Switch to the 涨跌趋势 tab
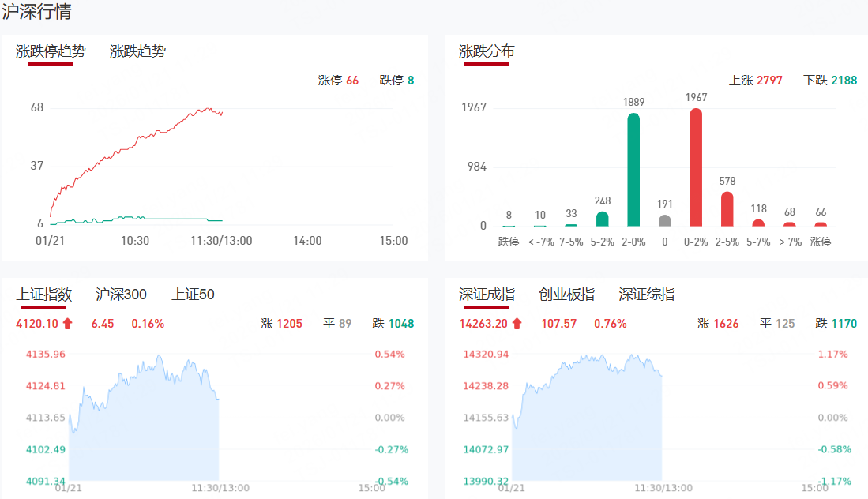This screenshot has width=868, height=499. click(x=137, y=51)
